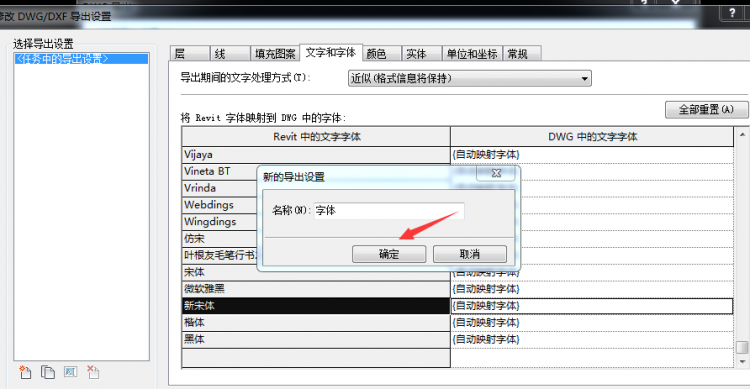
Task: Select the Wingdings font row
Action: coord(220,222)
